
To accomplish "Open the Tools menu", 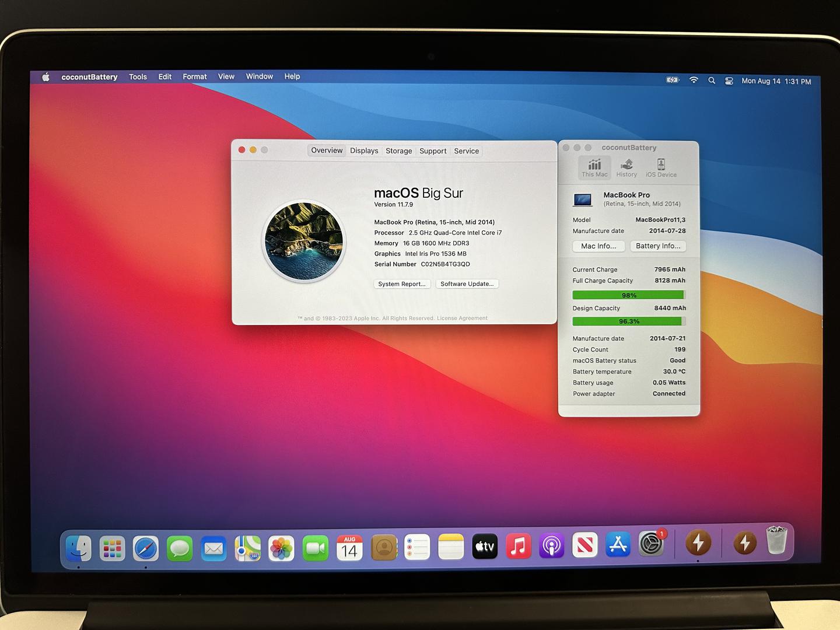I will (x=138, y=77).
